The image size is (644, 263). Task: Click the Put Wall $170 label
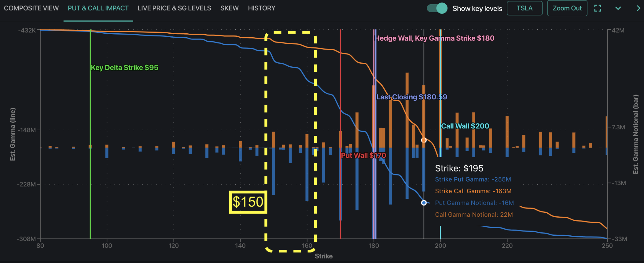pos(363,155)
